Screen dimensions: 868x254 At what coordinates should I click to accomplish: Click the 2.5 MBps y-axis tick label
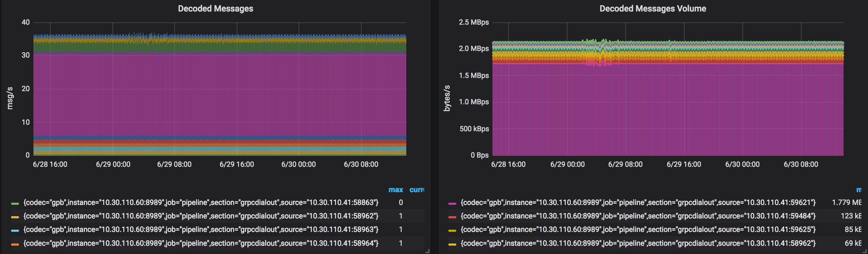474,22
